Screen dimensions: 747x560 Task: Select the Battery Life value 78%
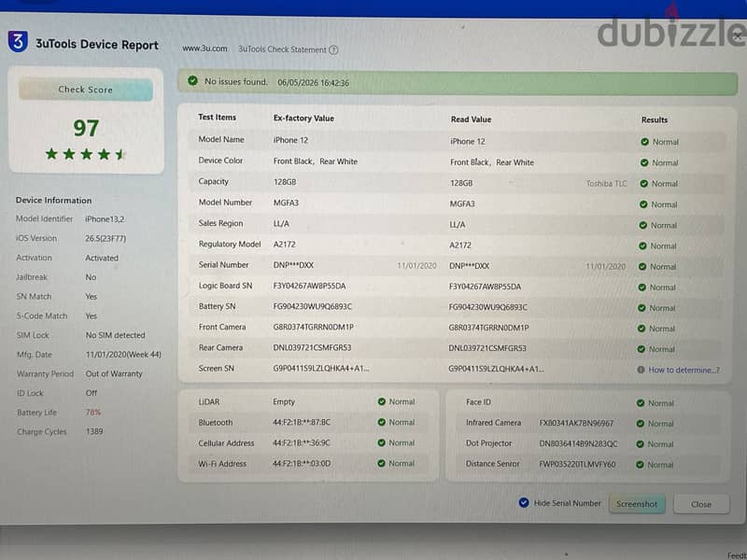93,413
